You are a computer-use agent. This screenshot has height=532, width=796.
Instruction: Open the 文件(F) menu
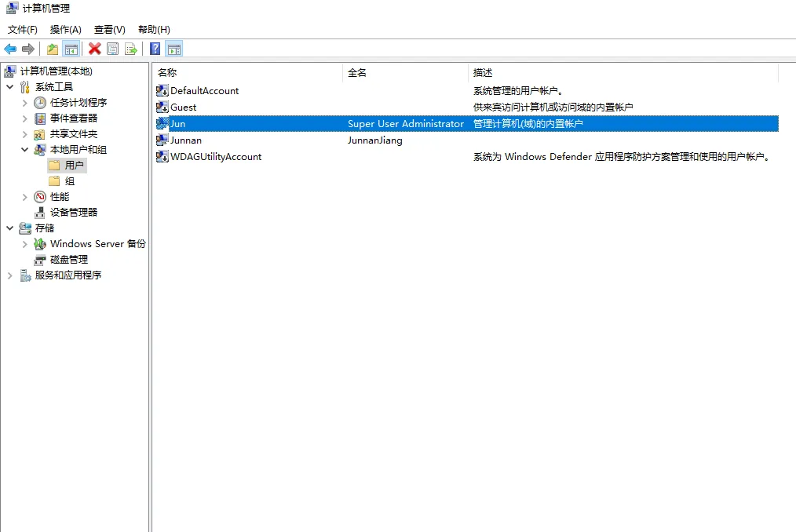tap(23, 30)
